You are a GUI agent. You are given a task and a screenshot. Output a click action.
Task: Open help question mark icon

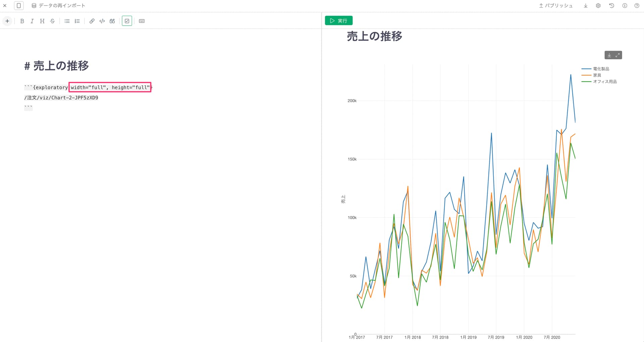click(637, 6)
